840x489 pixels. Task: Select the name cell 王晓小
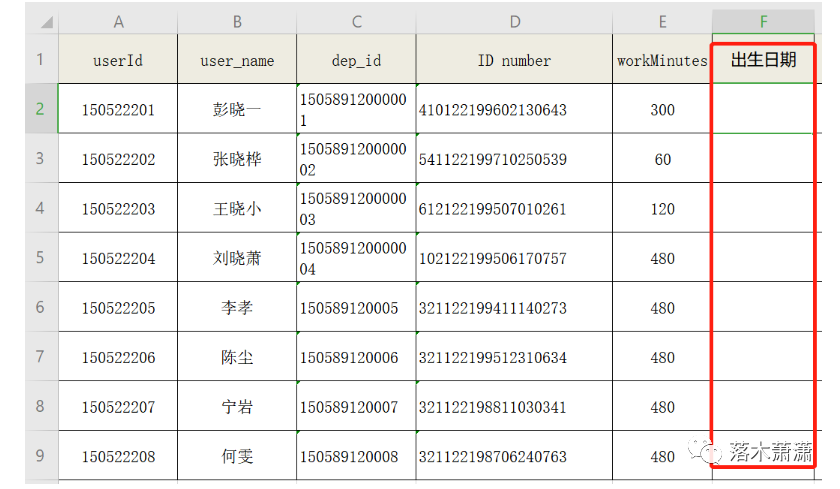point(237,208)
